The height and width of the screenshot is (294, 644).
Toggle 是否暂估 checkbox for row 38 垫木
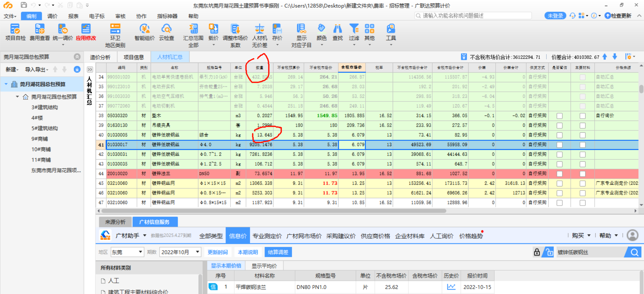pyautogui.click(x=559, y=116)
